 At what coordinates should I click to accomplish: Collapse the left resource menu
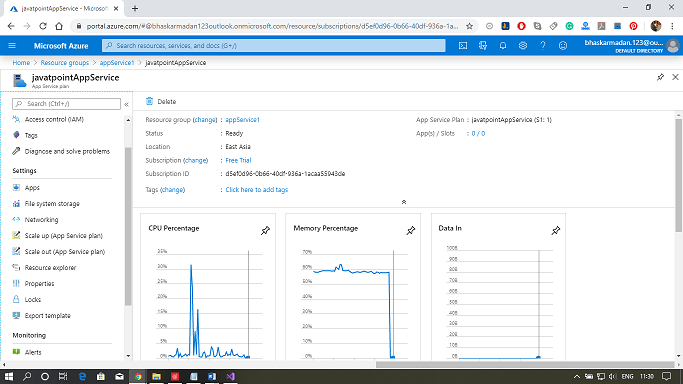click(x=126, y=104)
